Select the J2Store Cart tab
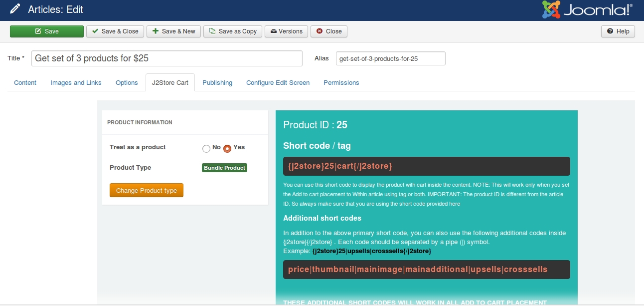Viewport: 644px width, 306px height. click(x=170, y=83)
